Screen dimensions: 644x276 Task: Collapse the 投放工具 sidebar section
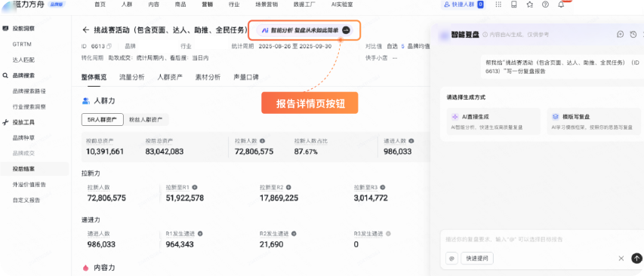pos(24,122)
